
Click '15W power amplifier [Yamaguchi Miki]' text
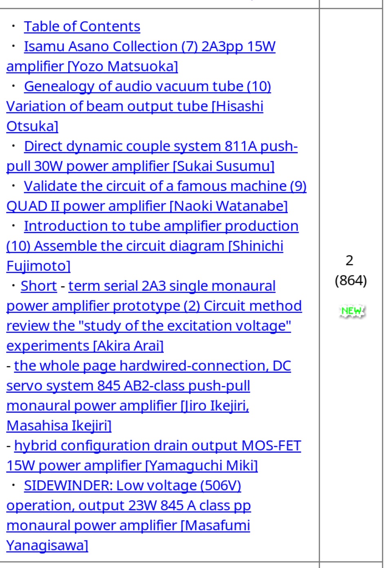tap(132, 466)
